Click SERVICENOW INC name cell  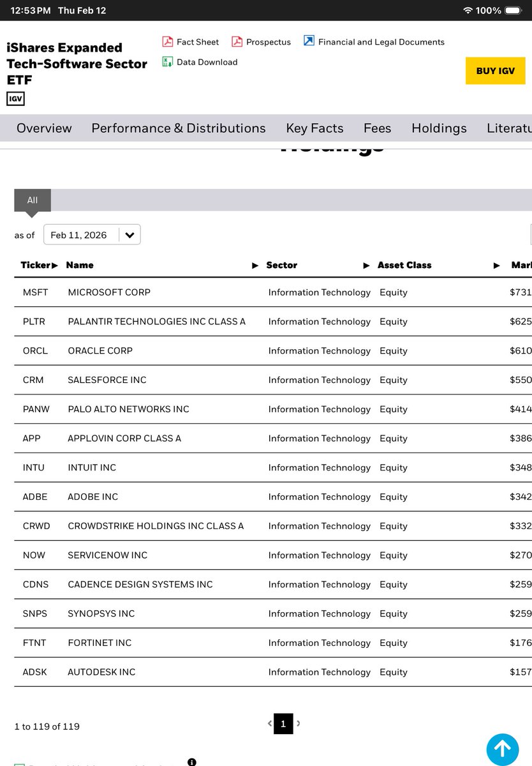click(107, 555)
